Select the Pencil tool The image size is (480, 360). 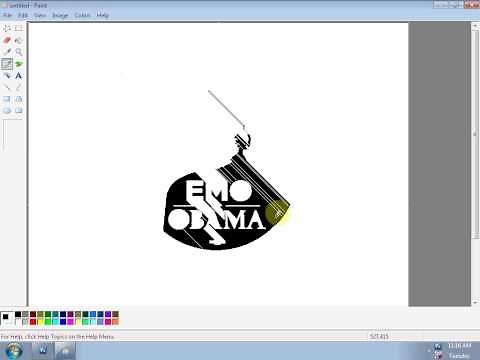(x=7, y=64)
